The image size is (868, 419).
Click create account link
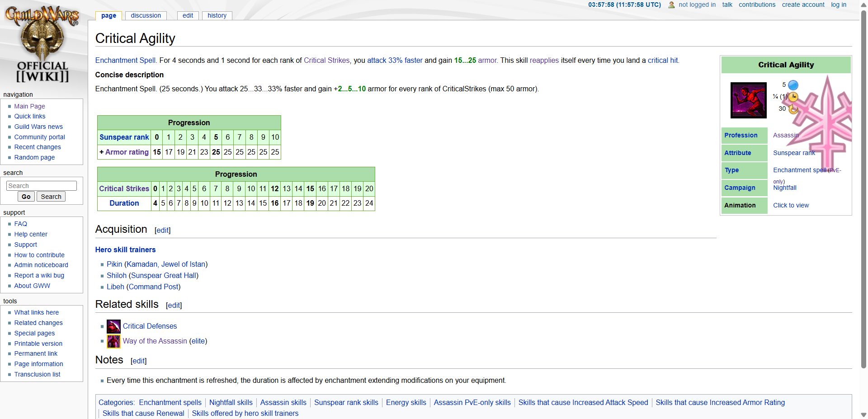803,5
